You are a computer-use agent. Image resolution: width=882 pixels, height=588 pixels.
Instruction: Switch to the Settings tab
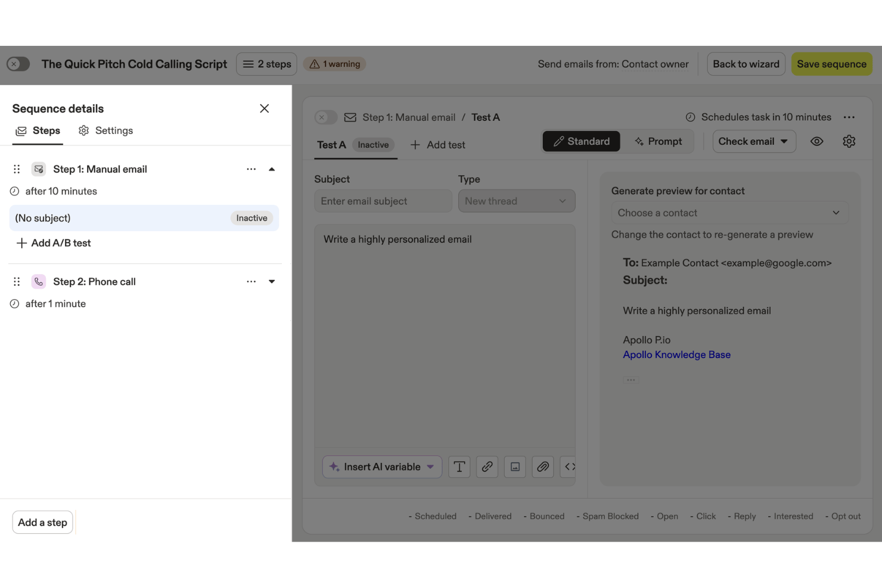point(106,130)
